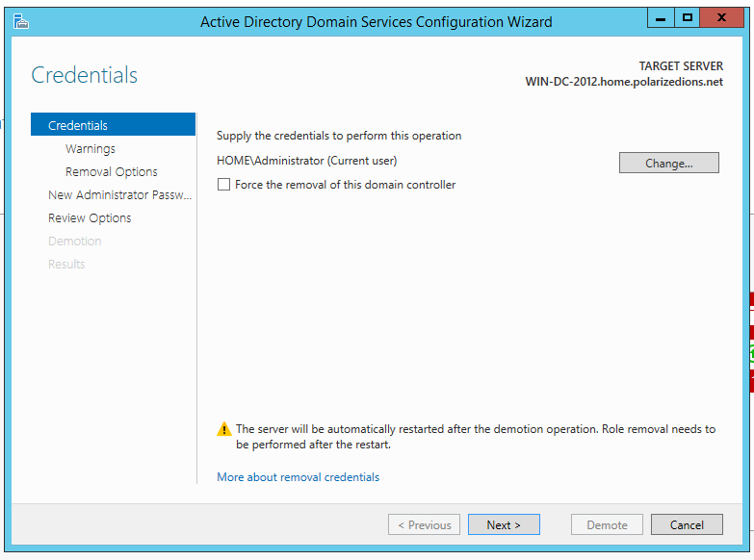
Task: Click the yellow warning triangle icon
Action: [x=224, y=429]
